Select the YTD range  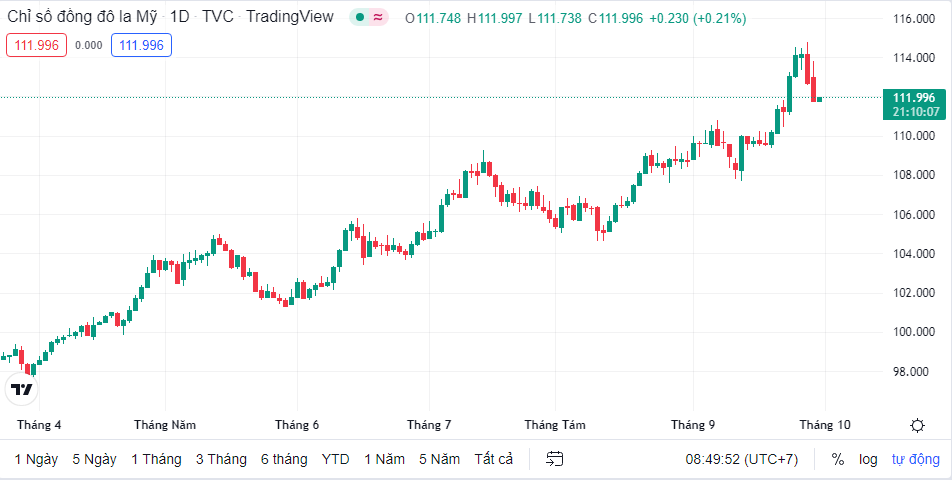coord(335,459)
